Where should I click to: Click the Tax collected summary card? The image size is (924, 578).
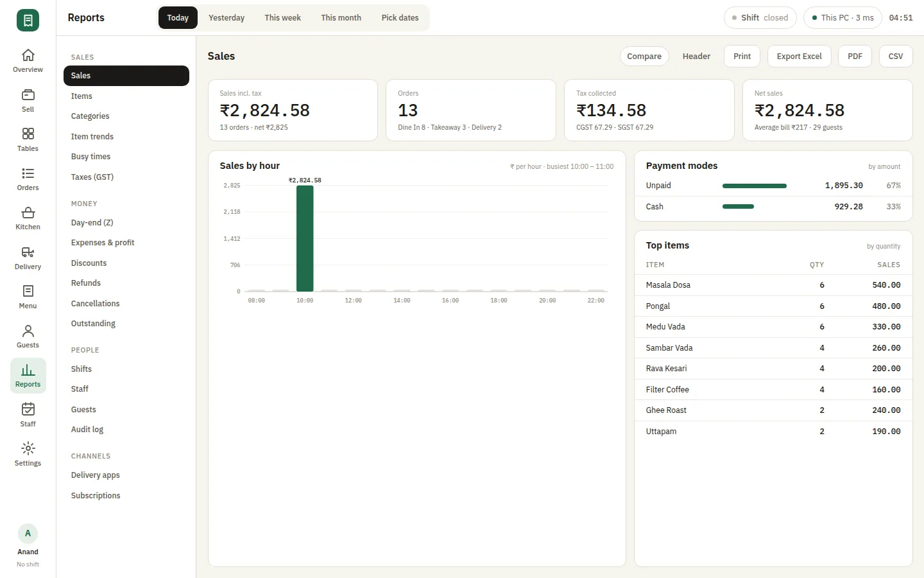coord(649,110)
